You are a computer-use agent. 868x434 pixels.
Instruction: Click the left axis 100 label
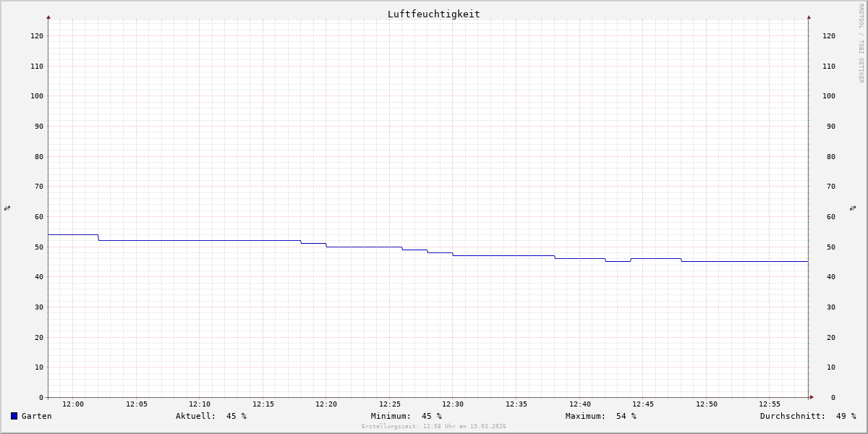click(x=37, y=95)
